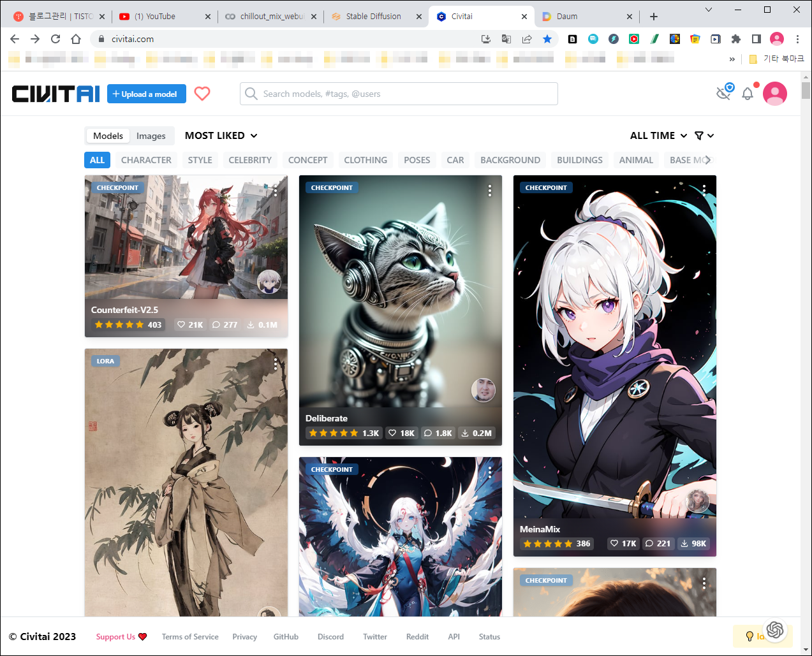Open the Status footer link
This screenshot has width=812, height=656.
[489, 636]
